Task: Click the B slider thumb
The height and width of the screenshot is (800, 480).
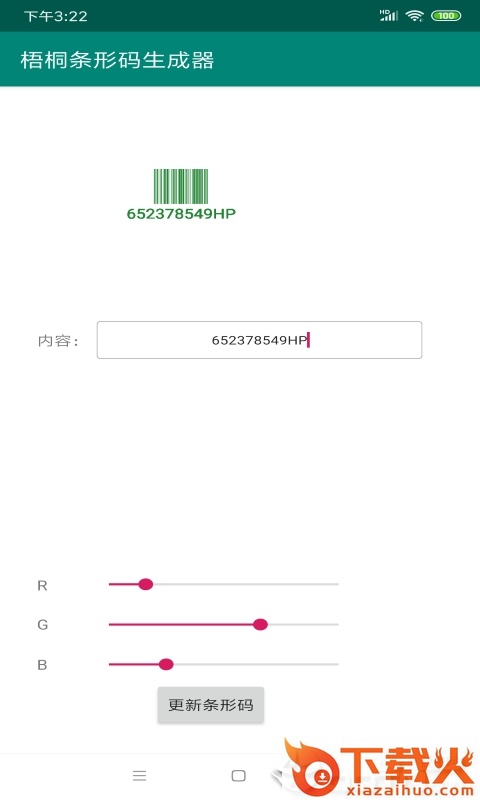Action: [x=166, y=664]
